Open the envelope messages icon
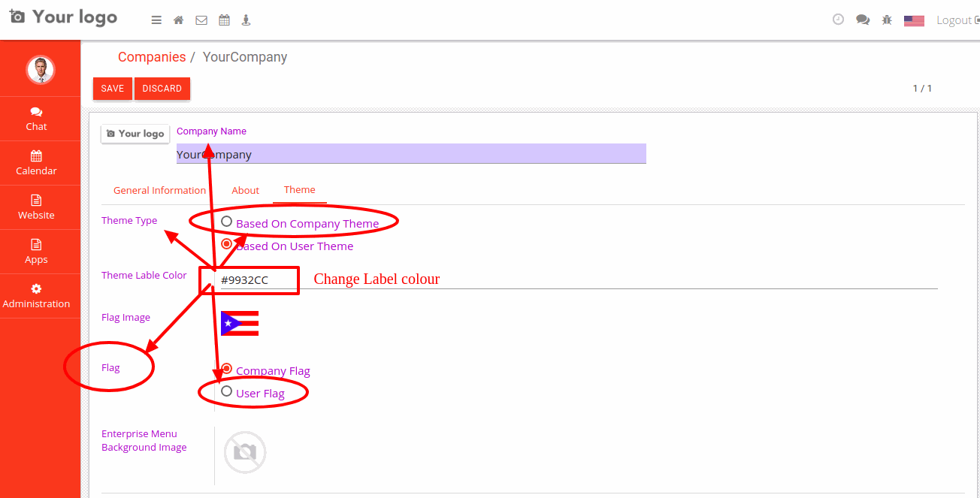The image size is (980, 498). [x=201, y=20]
